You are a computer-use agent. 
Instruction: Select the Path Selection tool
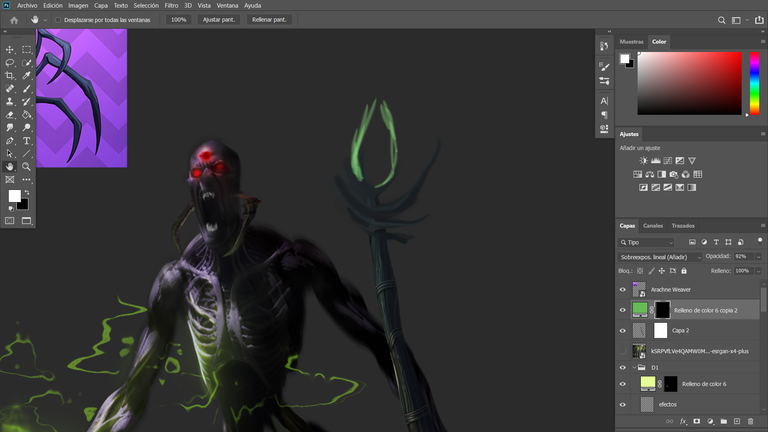[9, 154]
